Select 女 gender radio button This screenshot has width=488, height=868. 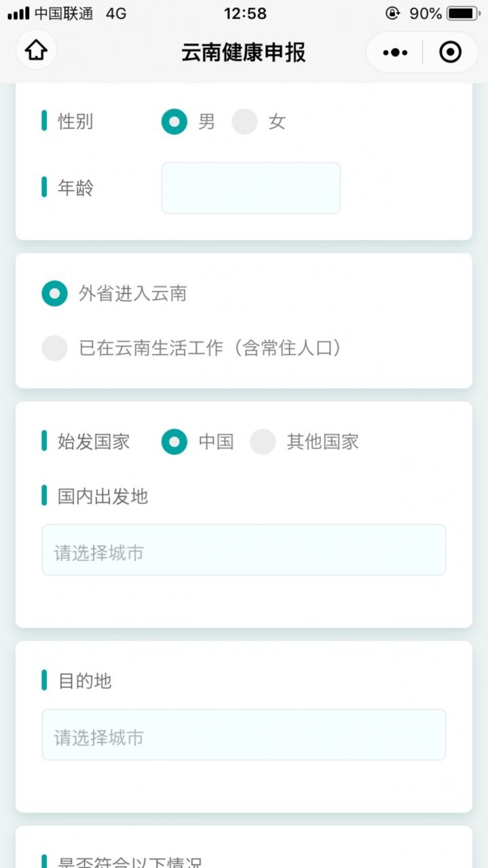coord(244,122)
